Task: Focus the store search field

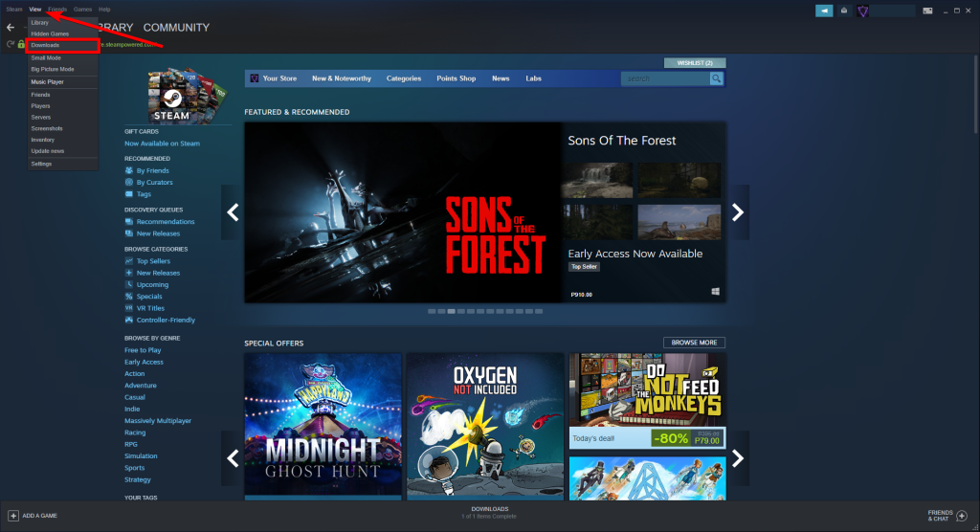Action: pyautogui.click(x=666, y=78)
